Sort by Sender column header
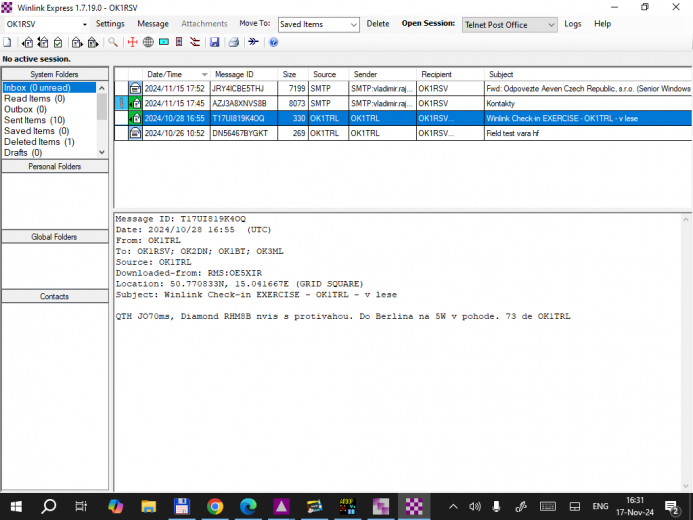 [382, 74]
